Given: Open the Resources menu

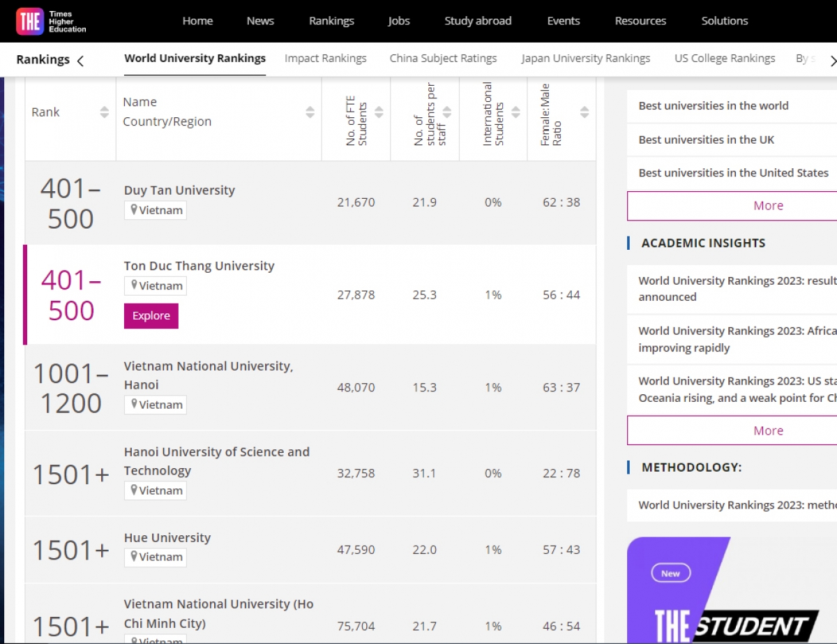Looking at the screenshot, I should pos(640,21).
